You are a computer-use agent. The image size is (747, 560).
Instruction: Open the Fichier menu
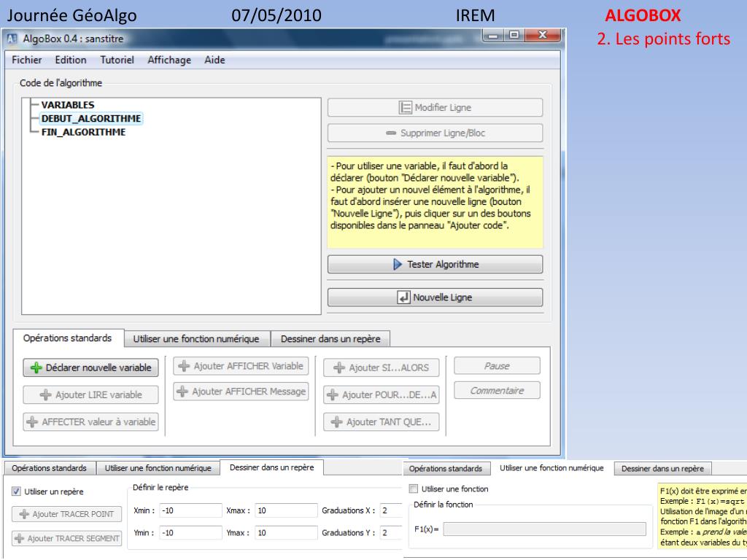click(x=27, y=60)
